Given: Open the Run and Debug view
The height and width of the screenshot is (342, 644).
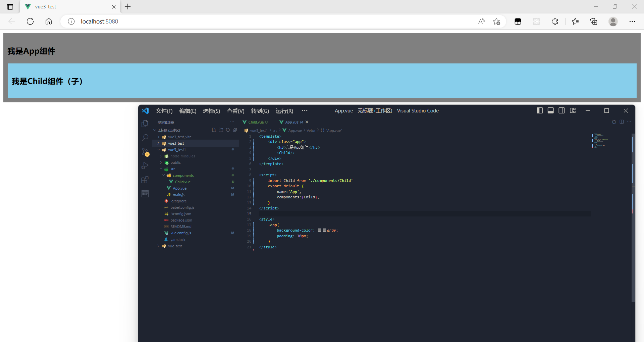Looking at the screenshot, I should tap(145, 165).
